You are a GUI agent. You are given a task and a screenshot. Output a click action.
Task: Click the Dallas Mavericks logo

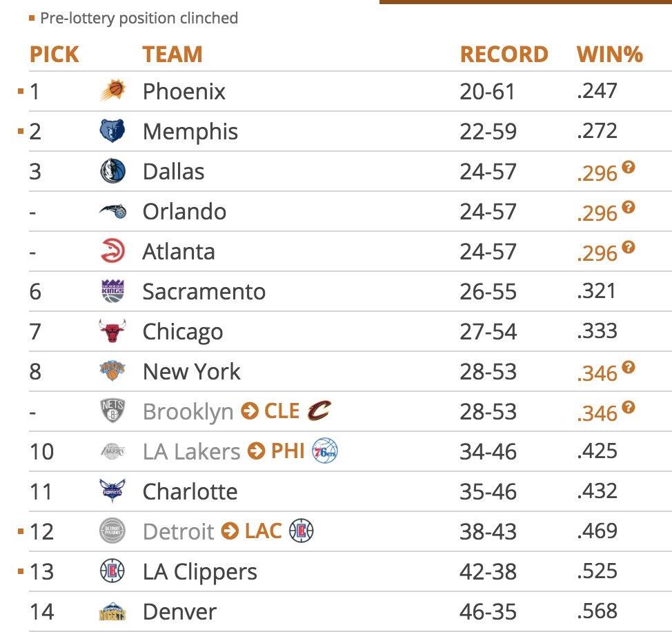pos(112,171)
